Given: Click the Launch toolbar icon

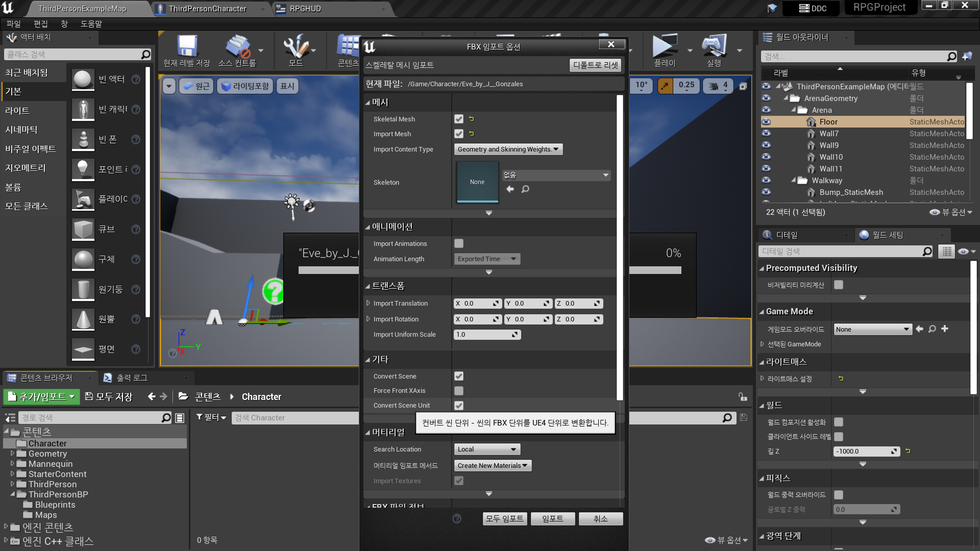Looking at the screenshot, I should tap(714, 46).
